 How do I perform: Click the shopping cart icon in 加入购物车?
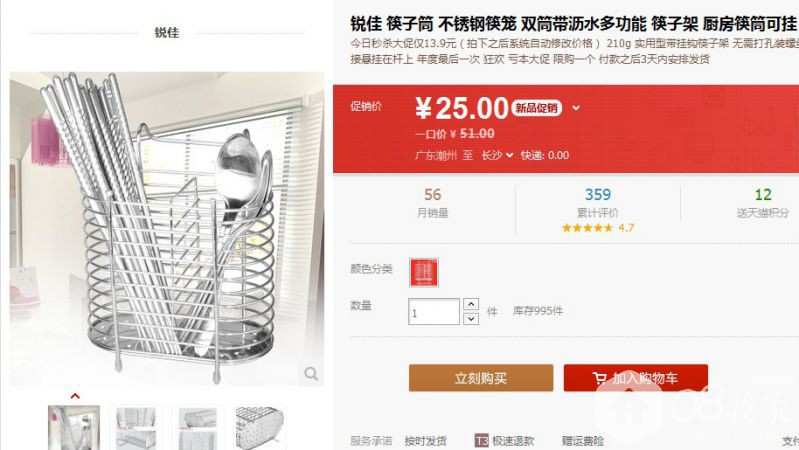coord(599,378)
